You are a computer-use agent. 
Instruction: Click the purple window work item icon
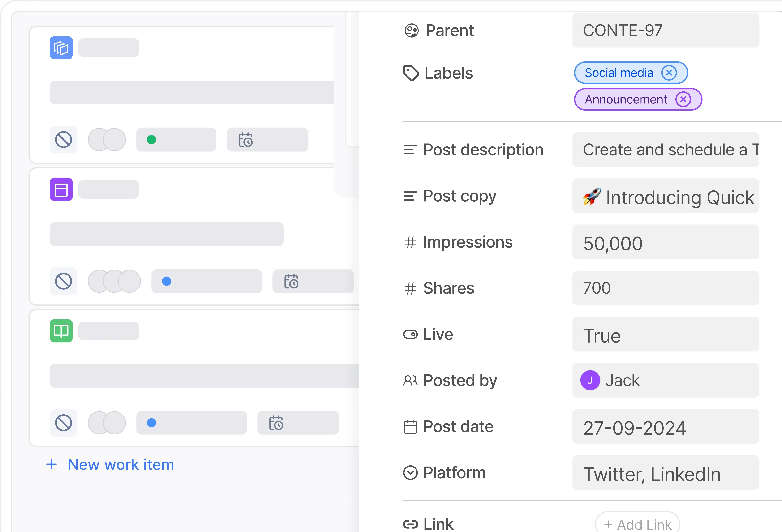61,189
